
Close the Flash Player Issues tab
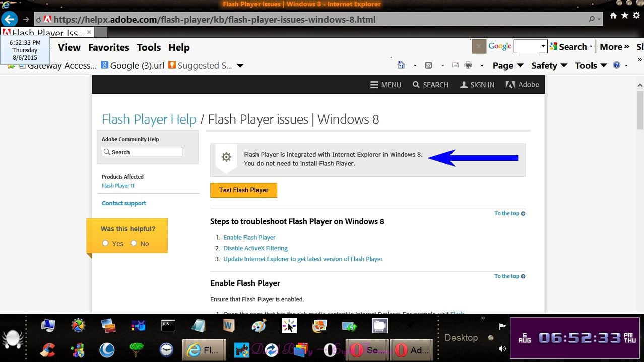point(89,32)
